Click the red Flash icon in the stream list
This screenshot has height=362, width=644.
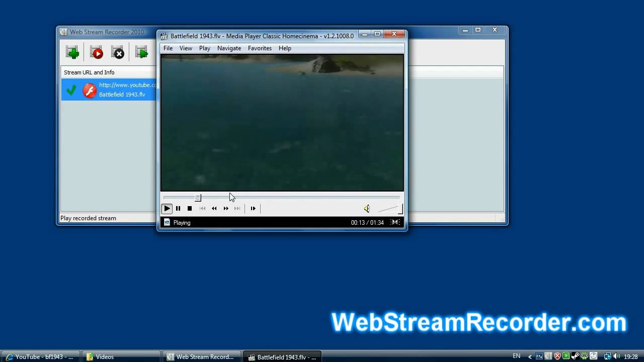[90, 90]
